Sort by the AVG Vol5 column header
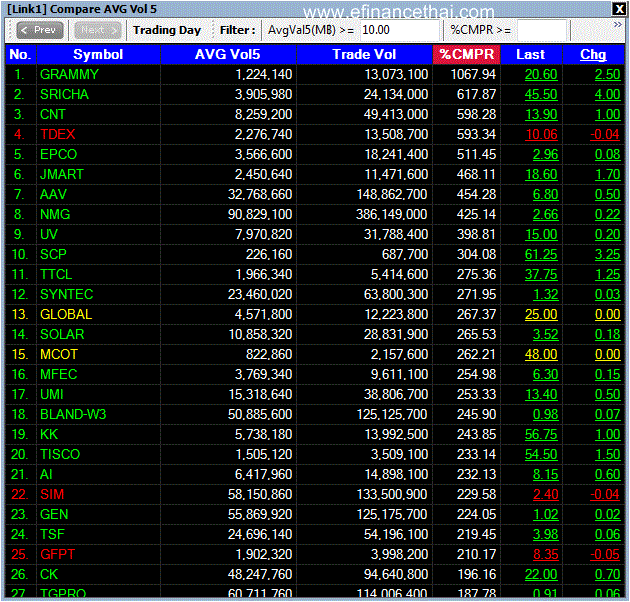 click(x=228, y=54)
